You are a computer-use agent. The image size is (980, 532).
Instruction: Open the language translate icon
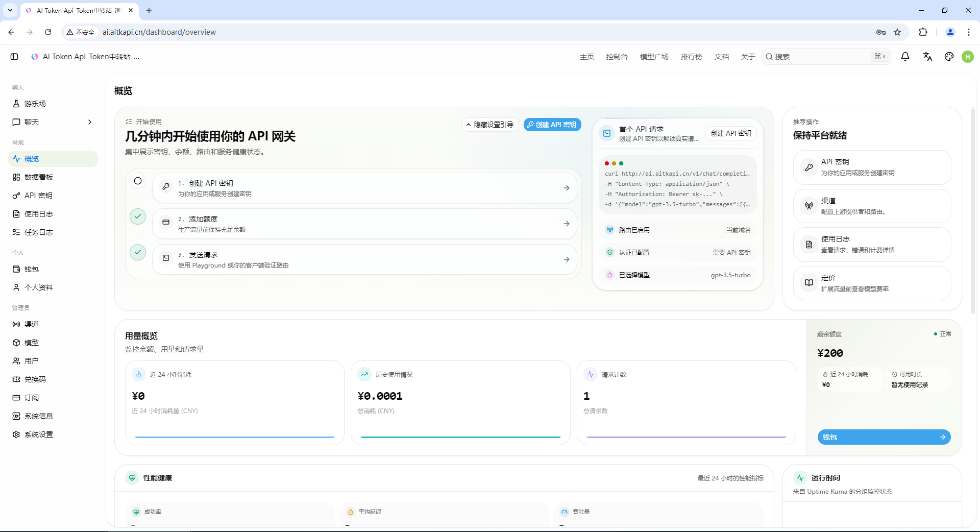click(927, 57)
